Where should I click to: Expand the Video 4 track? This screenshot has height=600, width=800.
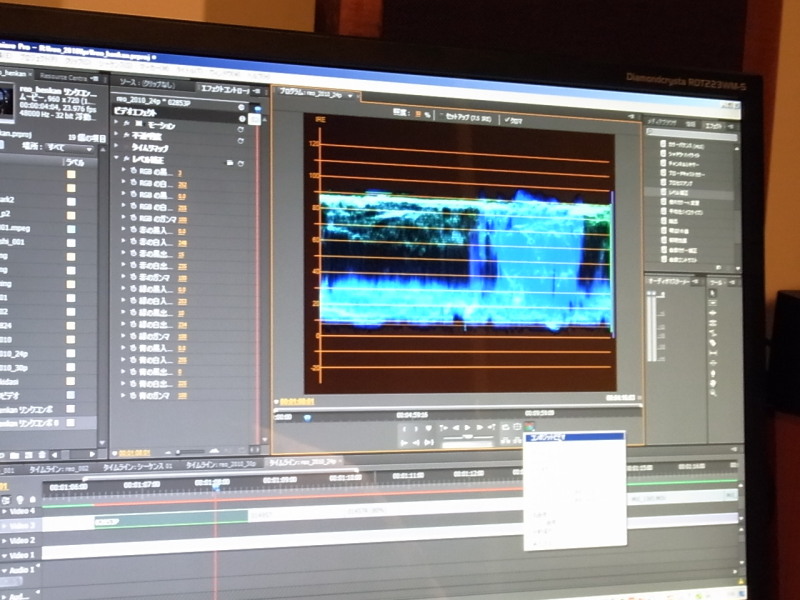pyautogui.click(x=6, y=511)
